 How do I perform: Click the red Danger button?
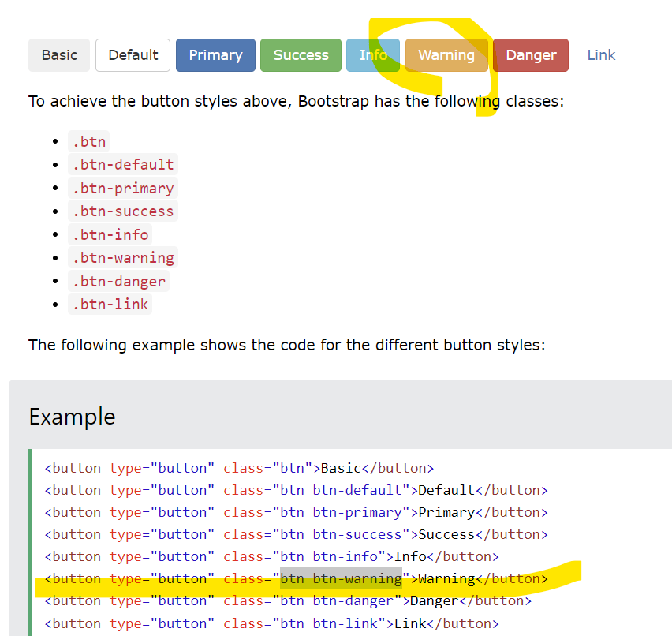tap(531, 55)
